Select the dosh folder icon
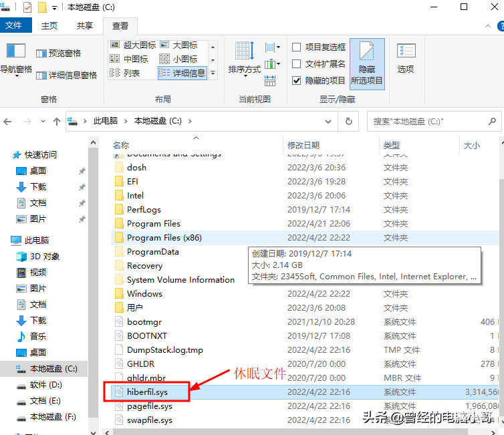 [x=119, y=167]
